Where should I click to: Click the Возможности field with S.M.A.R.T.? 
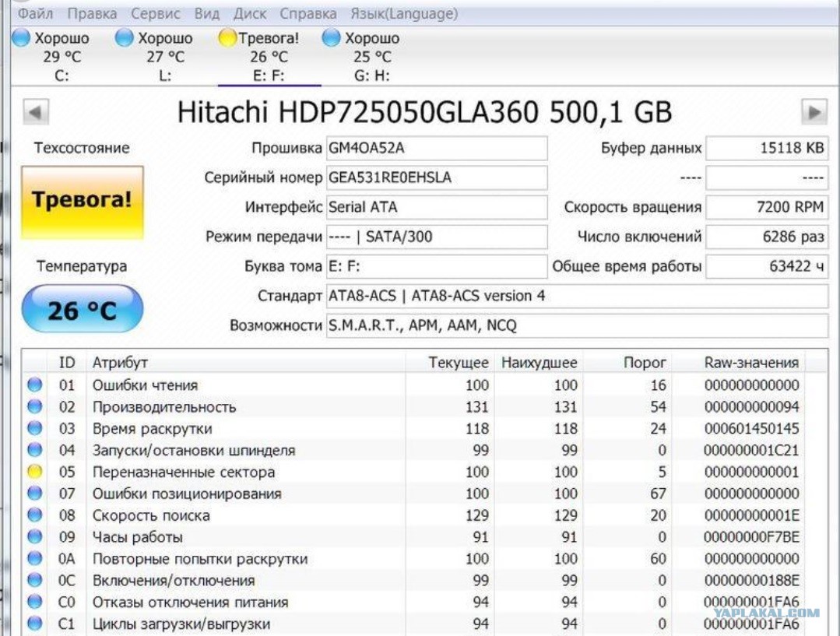pyautogui.click(x=578, y=325)
